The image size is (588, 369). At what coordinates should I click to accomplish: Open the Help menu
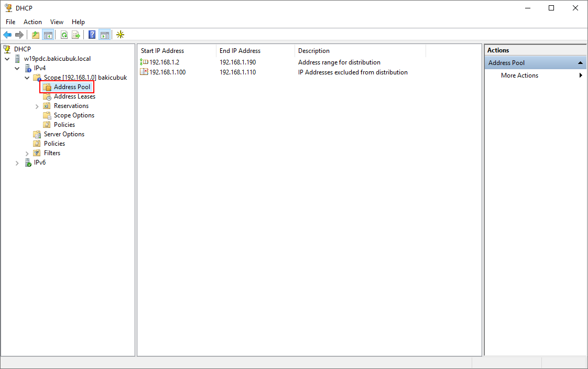79,21
